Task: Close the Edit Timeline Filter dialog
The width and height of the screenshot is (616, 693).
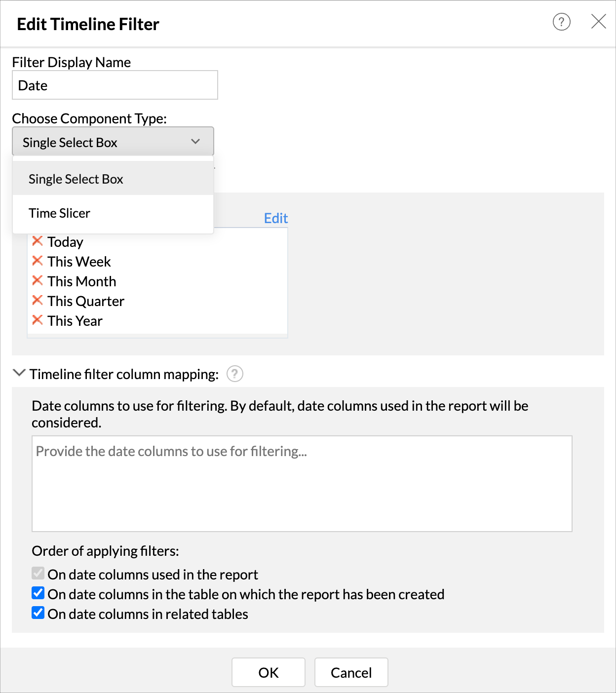Action: (x=598, y=22)
